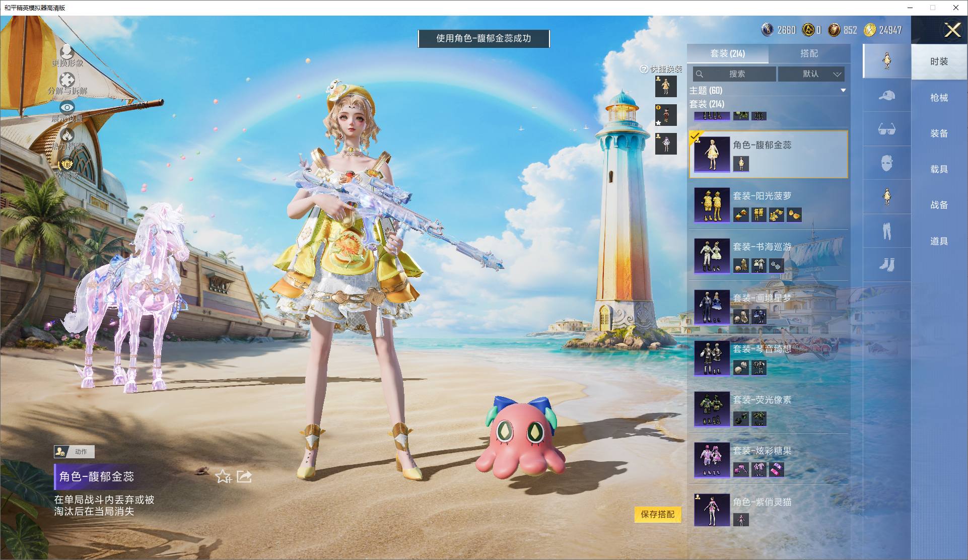The height and width of the screenshot is (560, 968).
Task: Toggle the 展示设置 eye icon
Action: coord(67,107)
